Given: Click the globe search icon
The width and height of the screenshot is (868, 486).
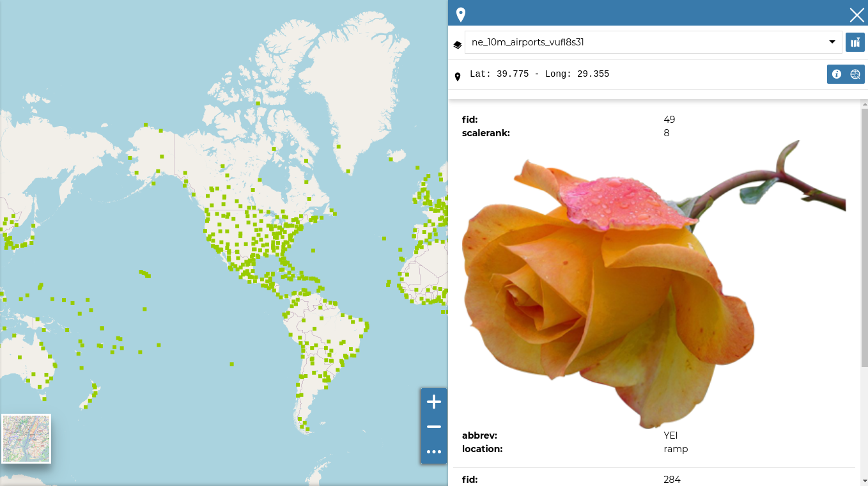Looking at the screenshot, I should (855, 74).
